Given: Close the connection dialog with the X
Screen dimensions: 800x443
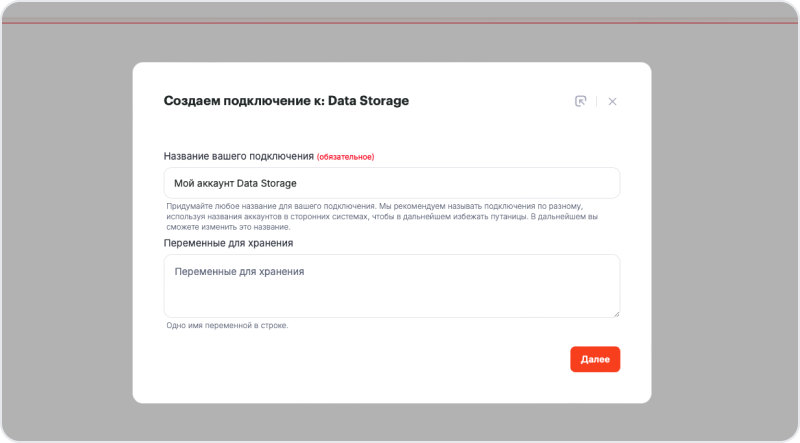Looking at the screenshot, I should click(612, 101).
